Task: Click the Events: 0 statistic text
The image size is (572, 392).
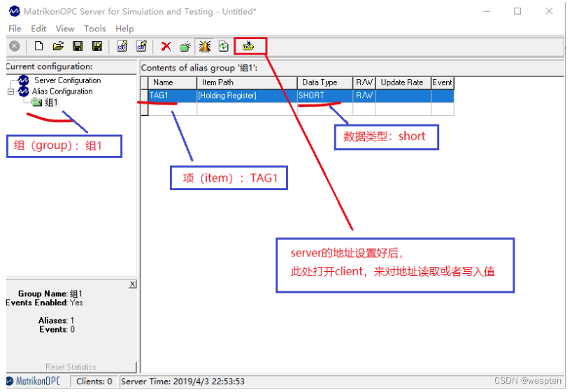Action: (57, 329)
